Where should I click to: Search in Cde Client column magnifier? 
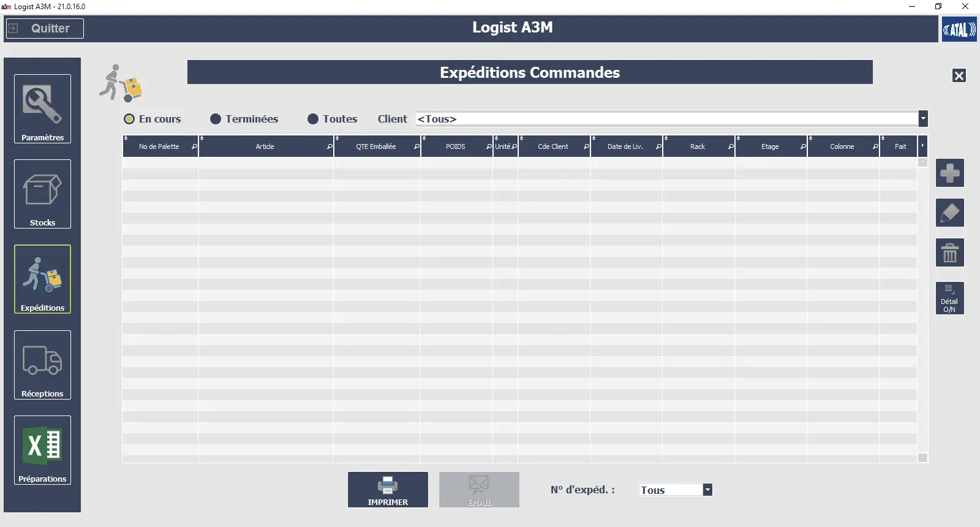click(586, 147)
